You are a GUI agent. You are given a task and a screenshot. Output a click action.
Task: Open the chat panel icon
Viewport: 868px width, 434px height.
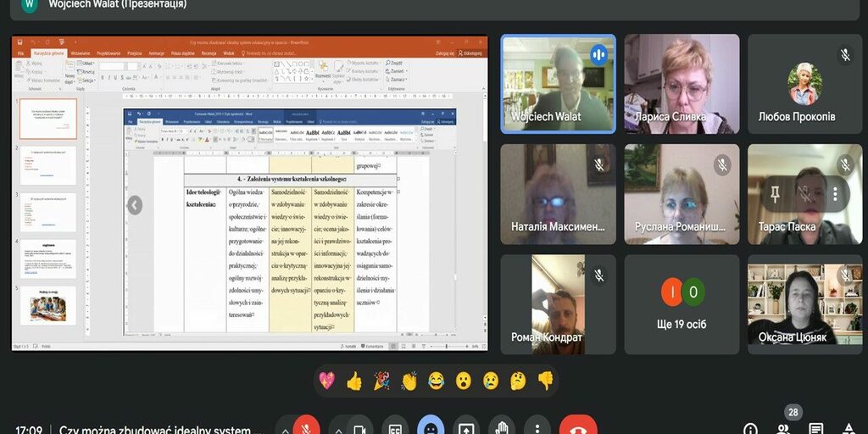click(x=815, y=429)
